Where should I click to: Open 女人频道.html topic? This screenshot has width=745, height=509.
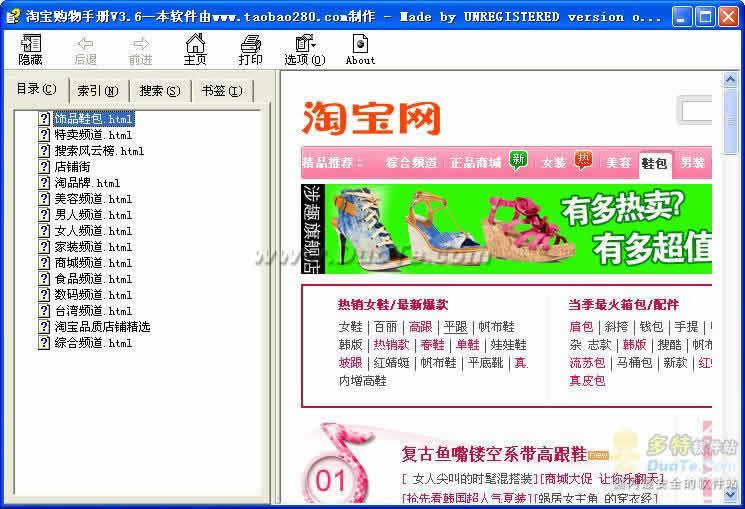click(x=93, y=231)
